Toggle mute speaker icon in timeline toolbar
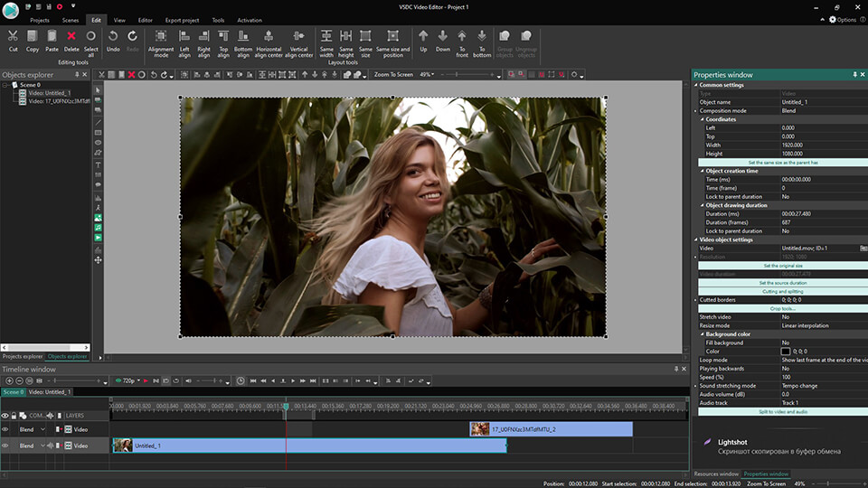This screenshot has height=488, width=868. [x=189, y=380]
